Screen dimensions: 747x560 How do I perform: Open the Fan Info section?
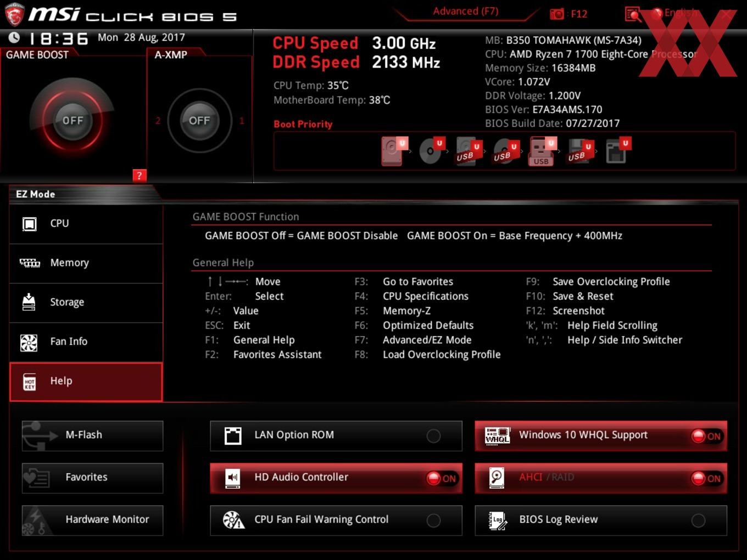pyautogui.click(x=86, y=341)
